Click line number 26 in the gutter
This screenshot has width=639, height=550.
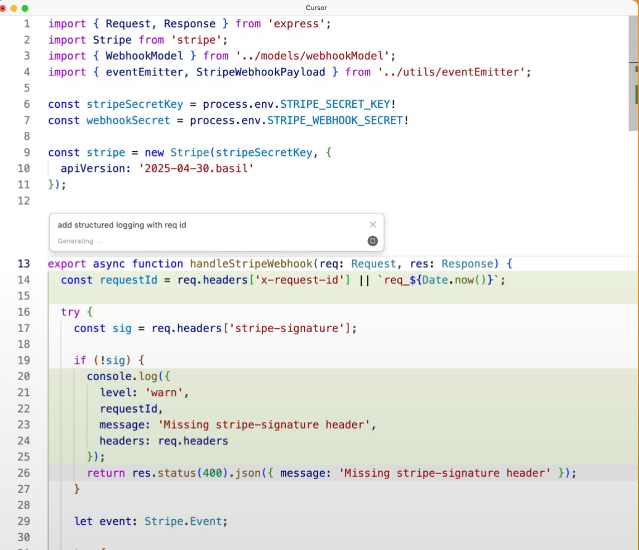tap(24, 473)
